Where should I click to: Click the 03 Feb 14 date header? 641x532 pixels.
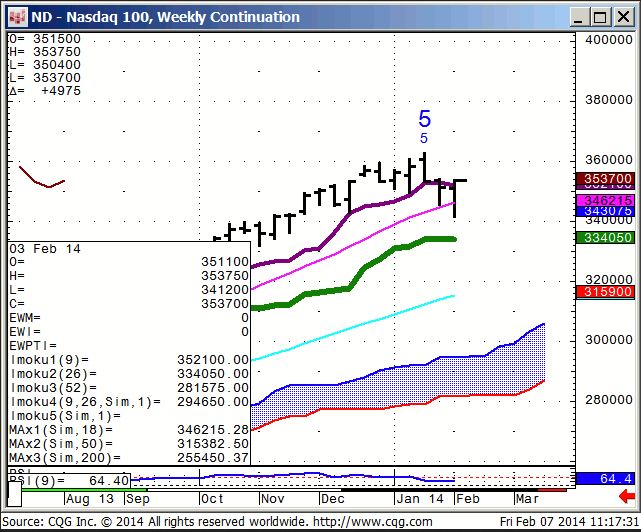pos(45,249)
